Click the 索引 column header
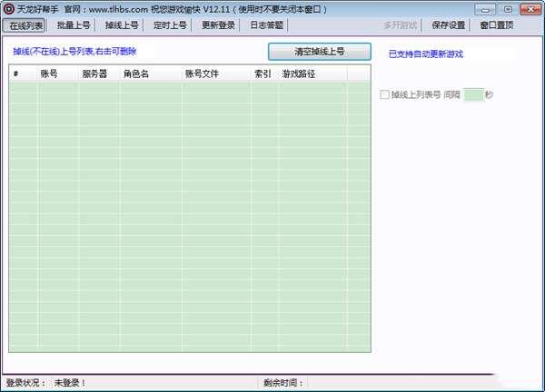The image size is (545, 392). click(x=263, y=73)
